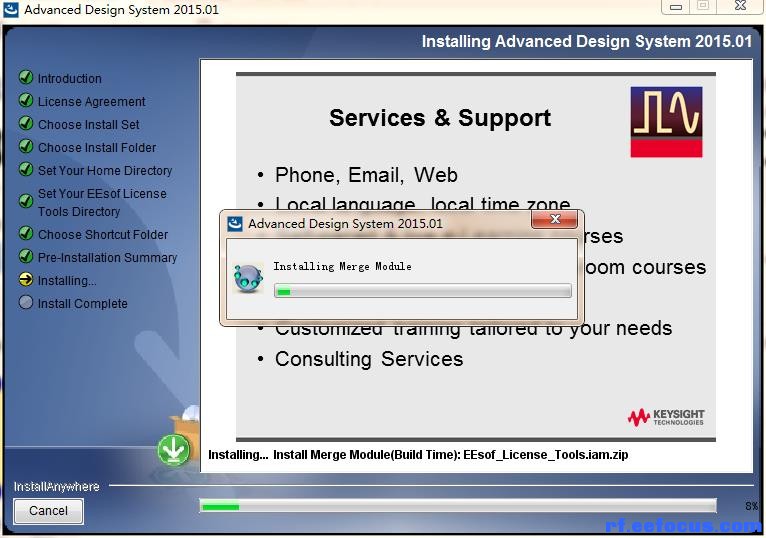Click the check icon beside License Agreement
This screenshot has height=538, width=766.
(26, 100)
